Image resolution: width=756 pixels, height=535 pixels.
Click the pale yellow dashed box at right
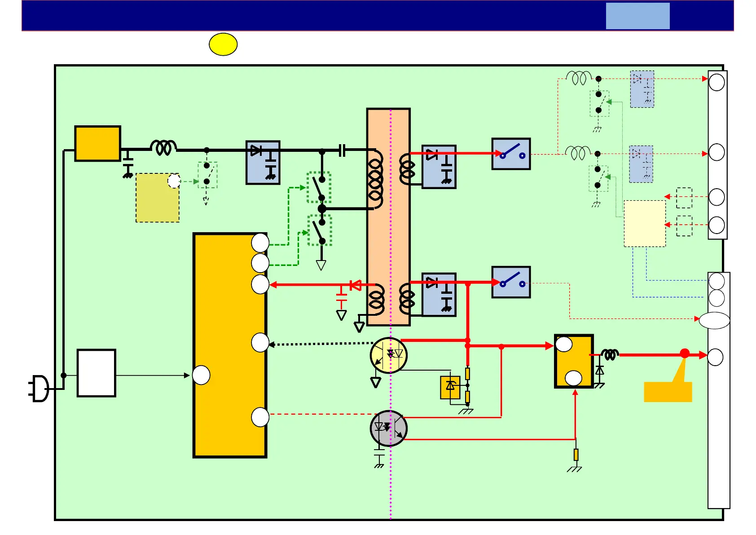click(645, 224)
